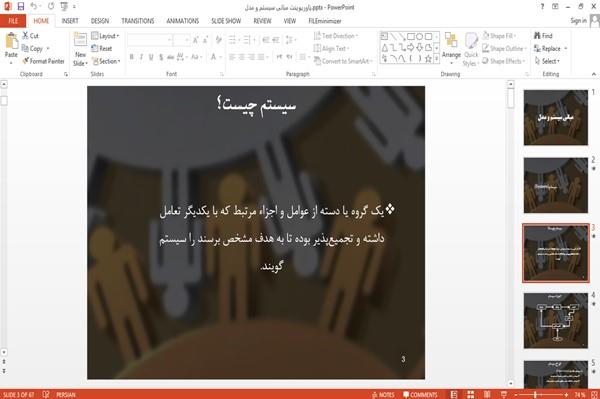
Task: Click the Sign in link
Action: click(578, 21)
